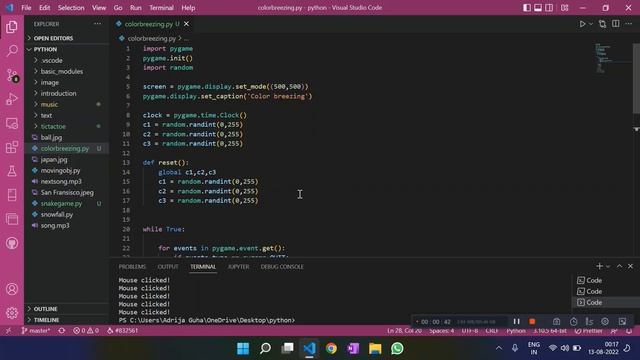This screenshot has width=640, height=360.
Task: Switch to the Output panel tab
Action: 168,267
